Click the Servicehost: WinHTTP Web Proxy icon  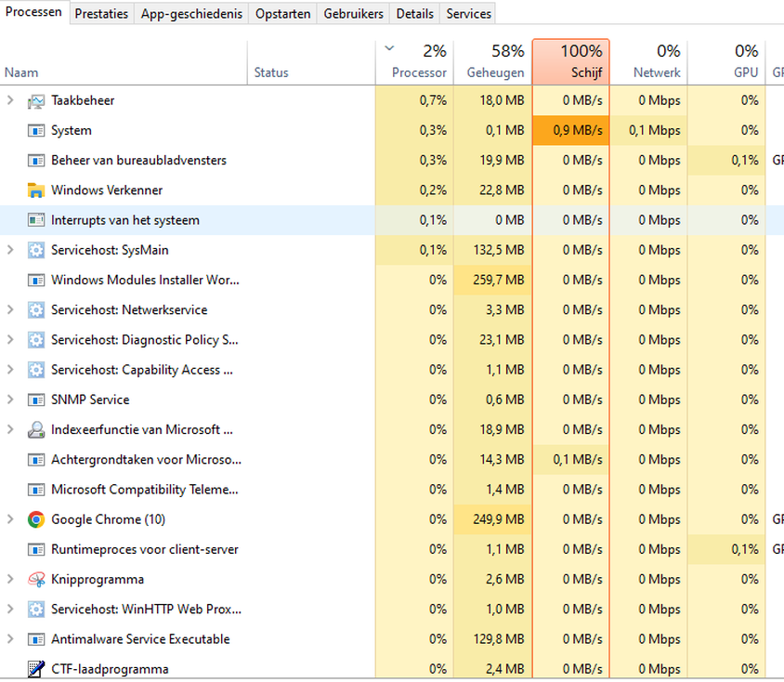[36, 610]
